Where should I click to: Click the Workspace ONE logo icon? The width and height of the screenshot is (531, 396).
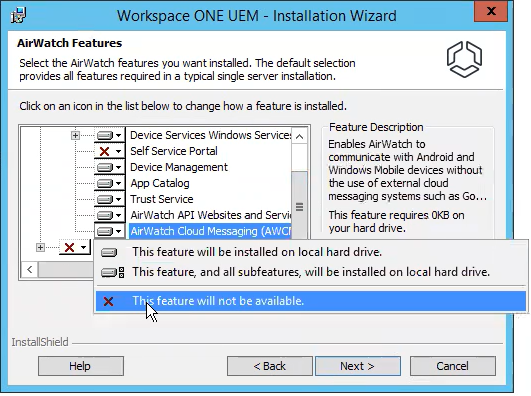pyautogui.click(x=464, y=60)
